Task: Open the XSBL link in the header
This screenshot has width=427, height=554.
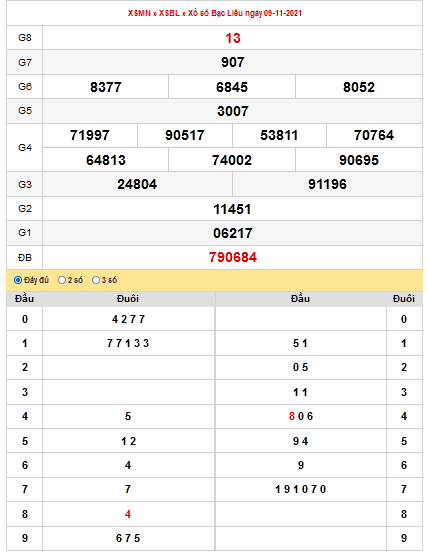Action: (169, 13)
